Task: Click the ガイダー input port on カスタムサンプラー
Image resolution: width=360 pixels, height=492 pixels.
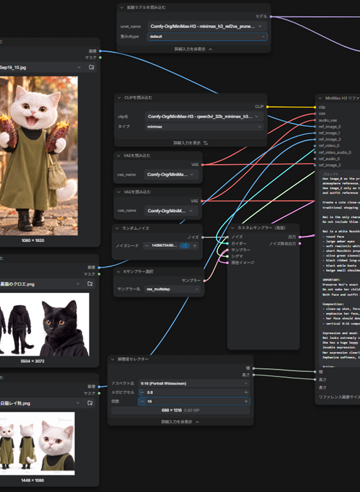Action: tap(228, 243)
